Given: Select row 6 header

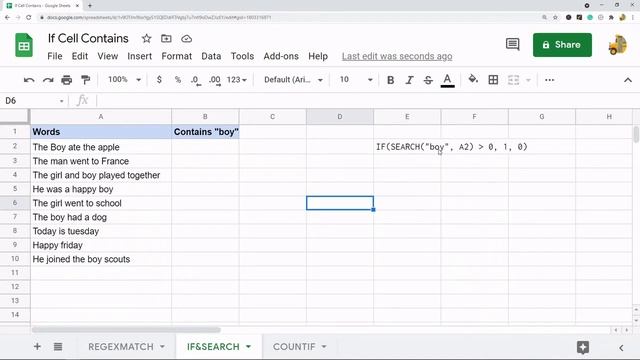Looking at the screenshot, I should 15,203.
